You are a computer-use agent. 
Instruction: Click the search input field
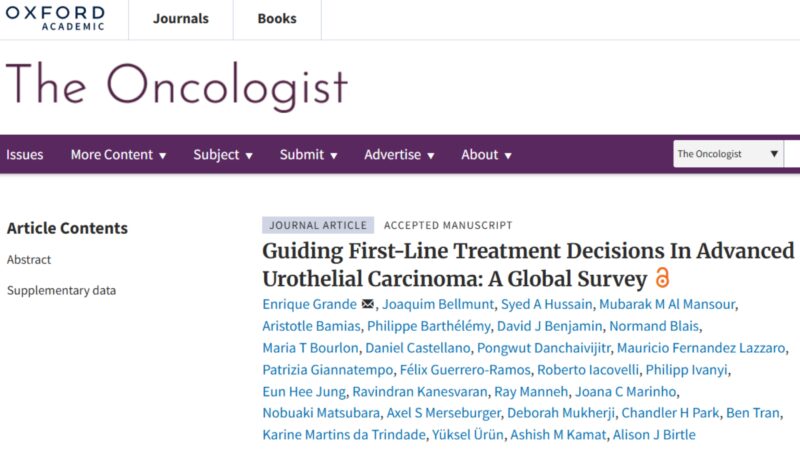[x=792, y=154]
